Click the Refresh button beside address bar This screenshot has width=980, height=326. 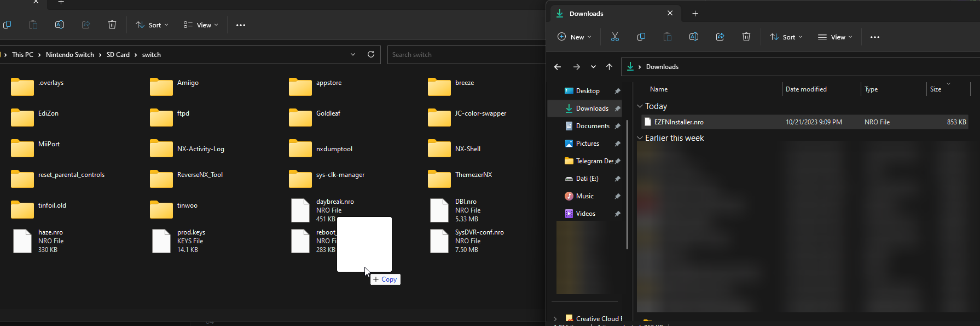click(x=371, y=54)
